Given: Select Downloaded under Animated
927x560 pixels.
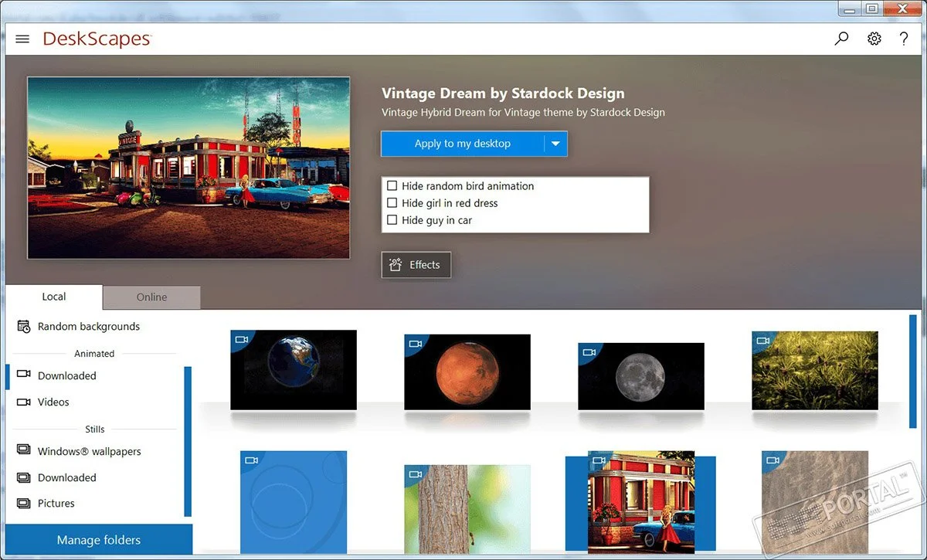Looking at the screenshot, I should 67,376.
